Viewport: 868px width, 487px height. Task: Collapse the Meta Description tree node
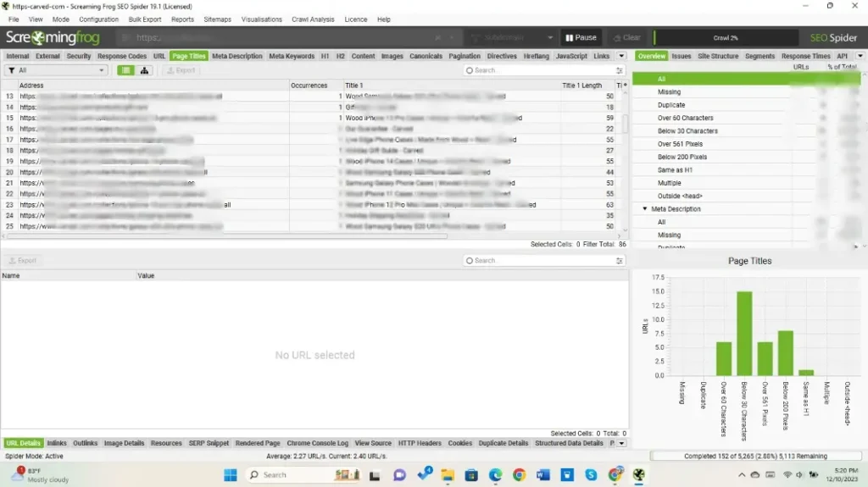(644, 208)
